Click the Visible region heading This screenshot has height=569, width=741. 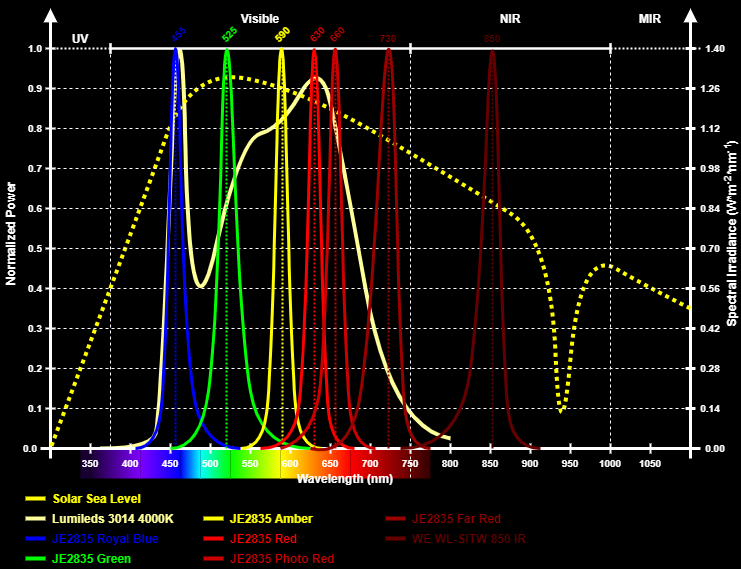[x=260, y=19]
